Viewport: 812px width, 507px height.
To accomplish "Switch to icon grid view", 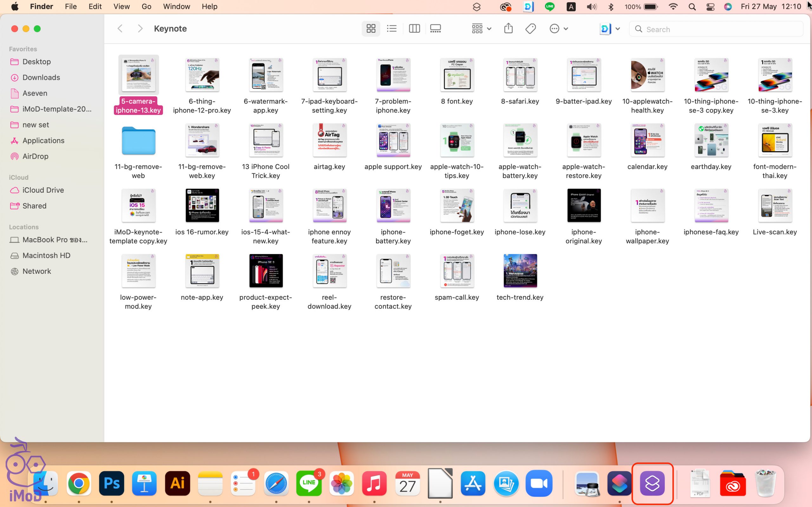I will tap(371, 29).
